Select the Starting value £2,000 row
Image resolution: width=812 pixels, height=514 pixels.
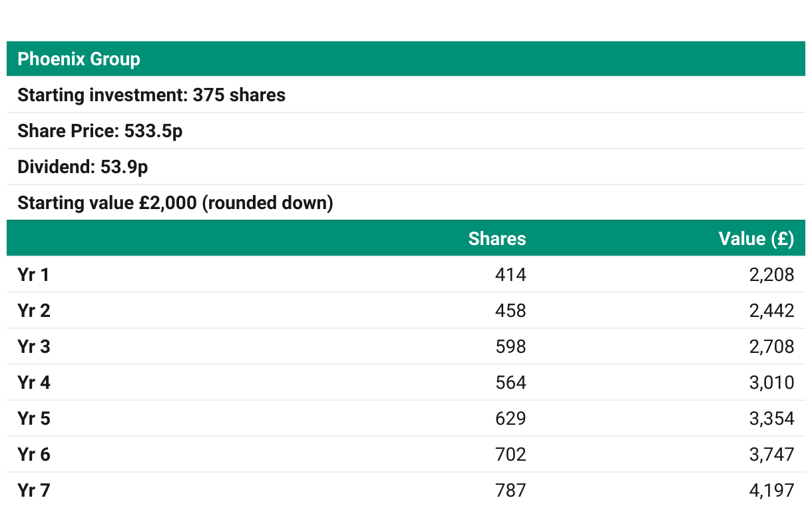pyautogui.click(x=406, y=202)
